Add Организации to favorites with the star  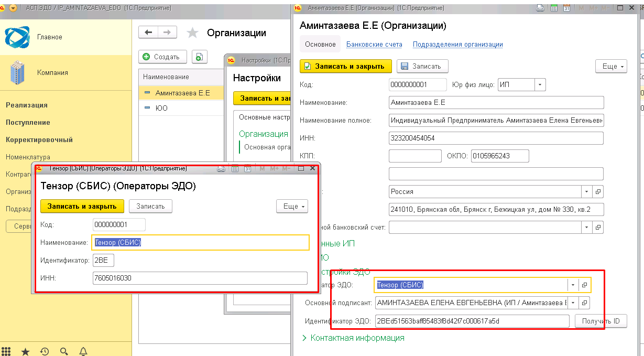click(193, 33)
